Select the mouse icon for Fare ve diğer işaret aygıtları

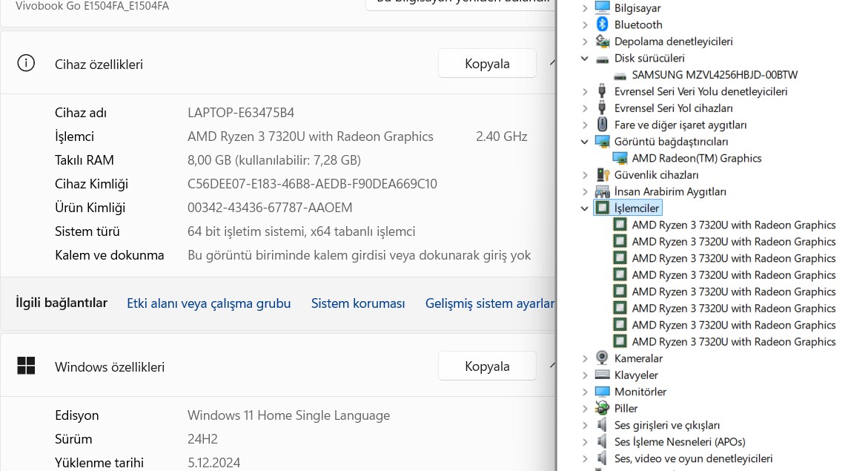(x=603, y=124)
